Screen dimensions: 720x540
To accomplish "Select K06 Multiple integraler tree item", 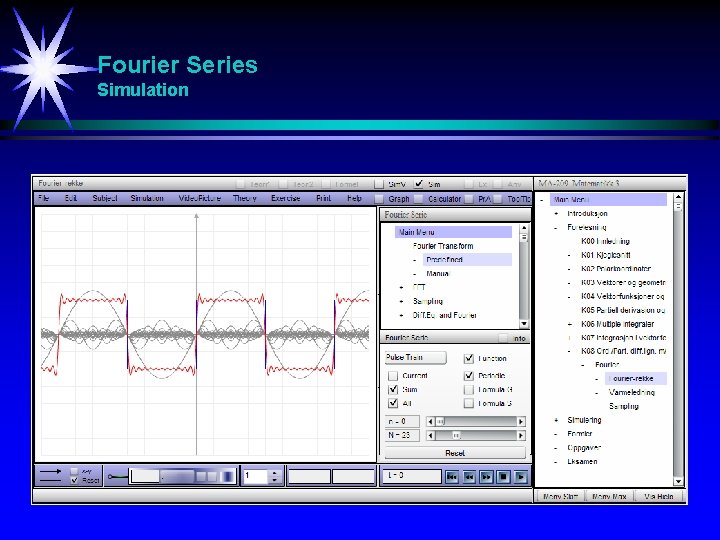I will tap(617, 324).
